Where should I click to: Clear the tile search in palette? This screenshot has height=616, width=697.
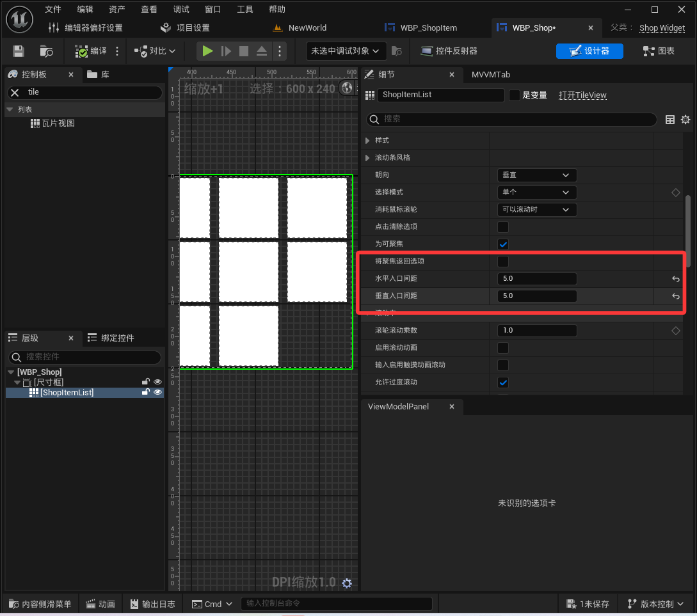coord(15,92)
